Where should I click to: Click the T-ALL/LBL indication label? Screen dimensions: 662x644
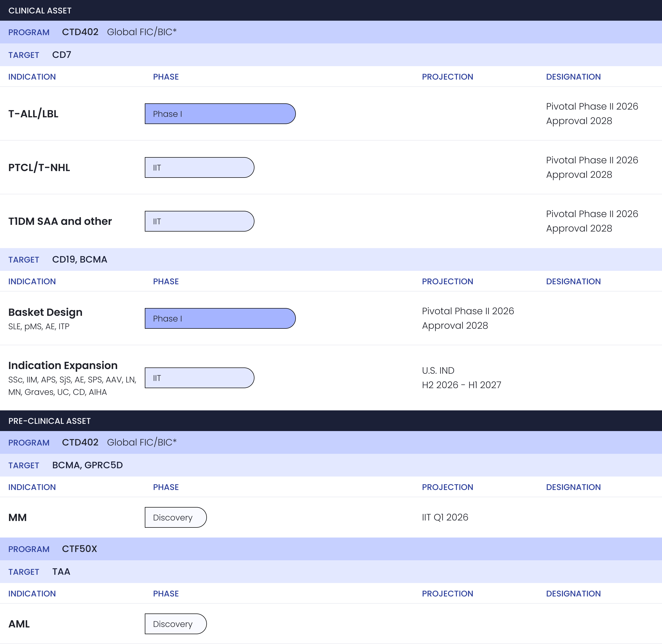pyautogui.click(x=33, y=114)
